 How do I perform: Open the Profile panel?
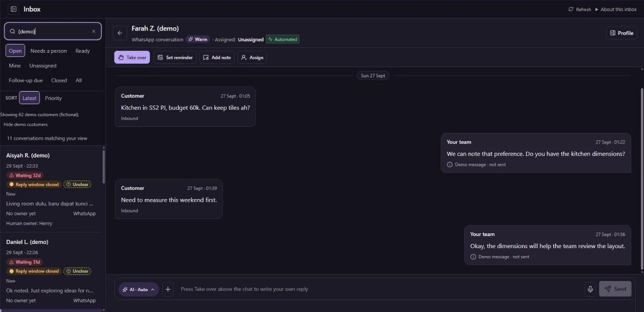pos(622,33)
